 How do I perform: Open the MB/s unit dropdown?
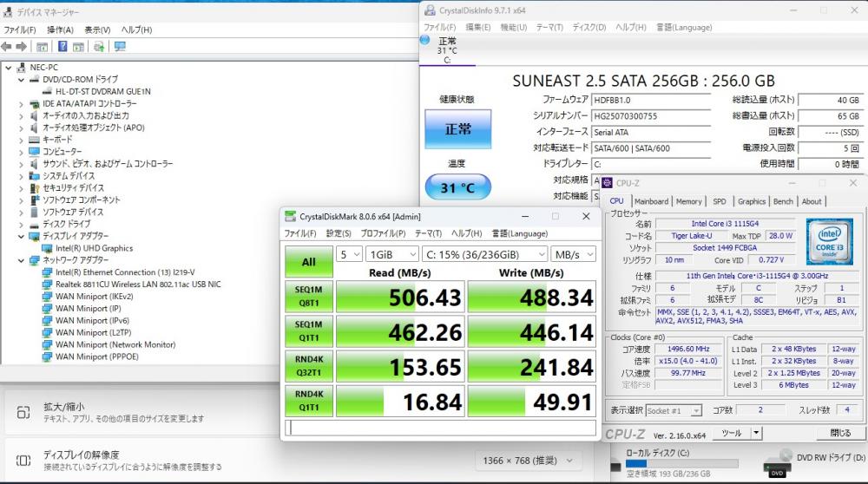[x=573, y=255]
